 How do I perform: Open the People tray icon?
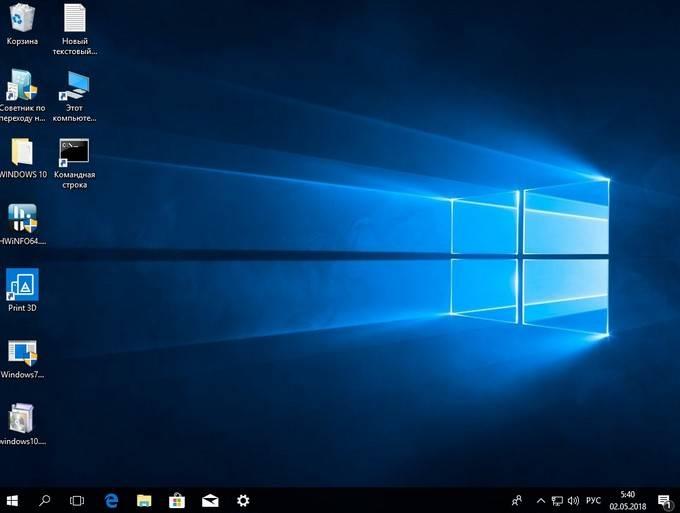point(517,501)
